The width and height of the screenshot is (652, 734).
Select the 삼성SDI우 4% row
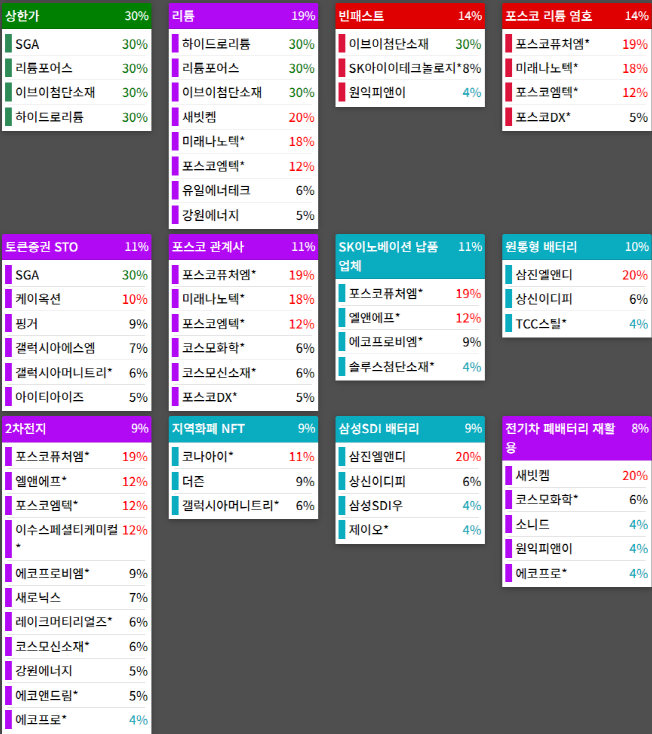tap(410, 506)
